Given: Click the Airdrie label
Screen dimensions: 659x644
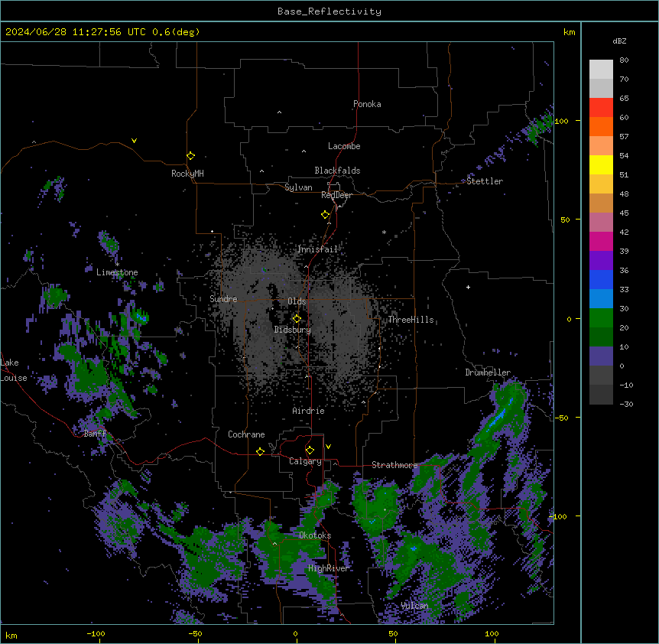Looking at the screenshot, I should click(309, 411).
